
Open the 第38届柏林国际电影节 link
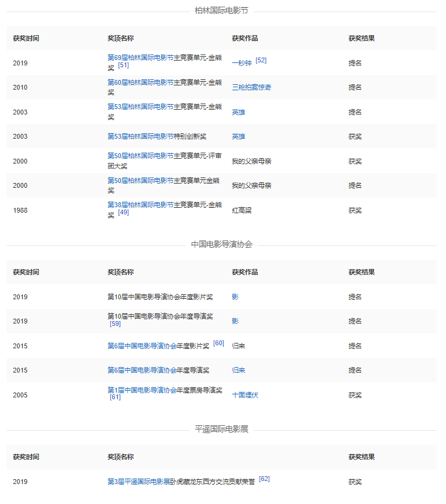140,205
